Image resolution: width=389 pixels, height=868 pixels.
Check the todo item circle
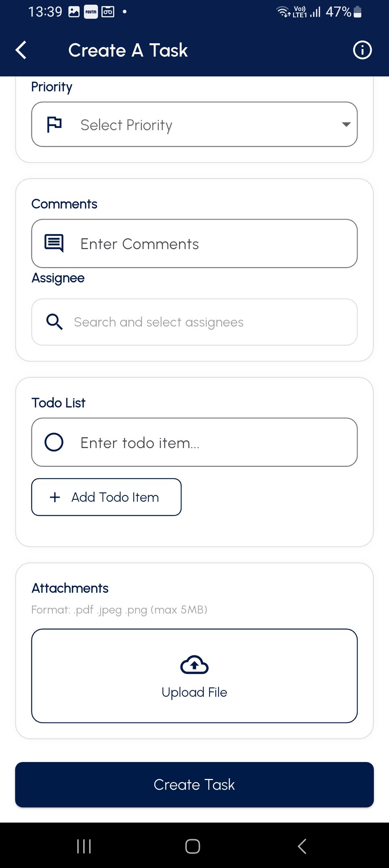(54, 442)
